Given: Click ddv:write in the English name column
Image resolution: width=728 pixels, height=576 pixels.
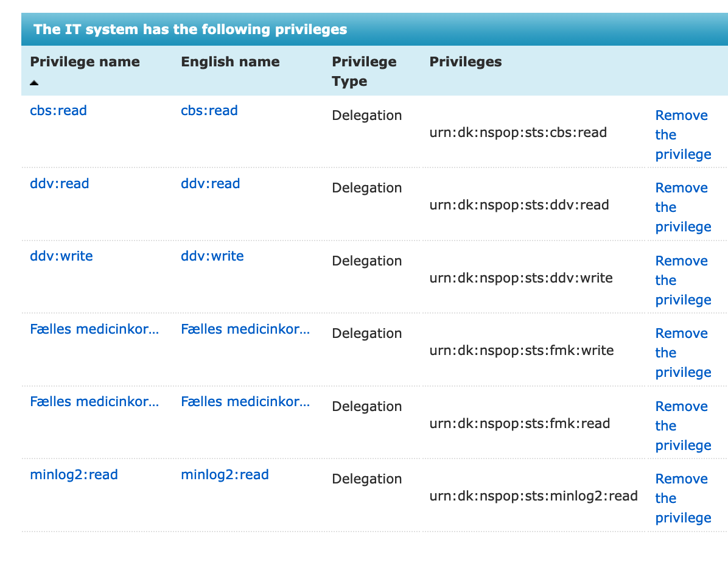Looking at the screenshot, I should point(212,256).
